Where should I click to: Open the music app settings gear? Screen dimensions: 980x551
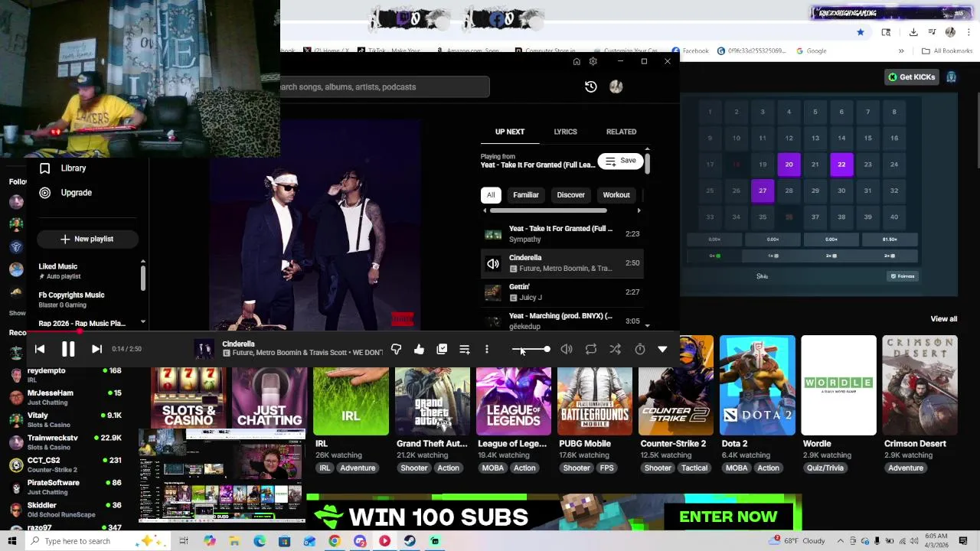593,61
